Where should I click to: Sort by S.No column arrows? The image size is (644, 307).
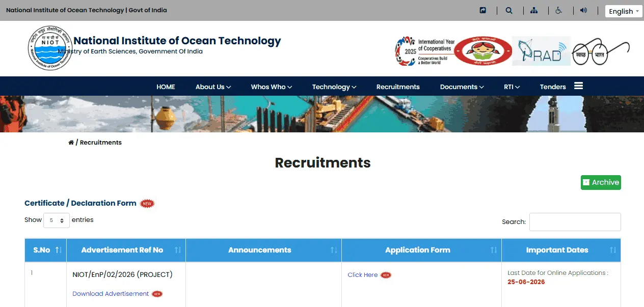[58, 250]
